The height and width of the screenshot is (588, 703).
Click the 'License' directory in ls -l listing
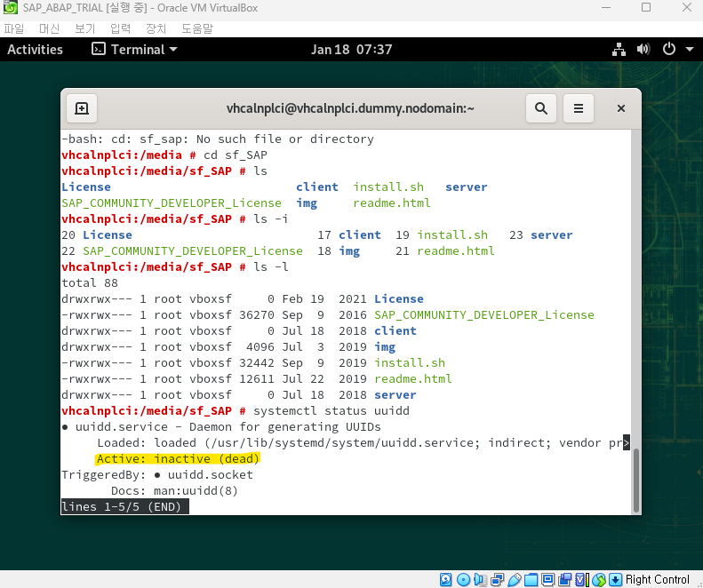(399, 299)
